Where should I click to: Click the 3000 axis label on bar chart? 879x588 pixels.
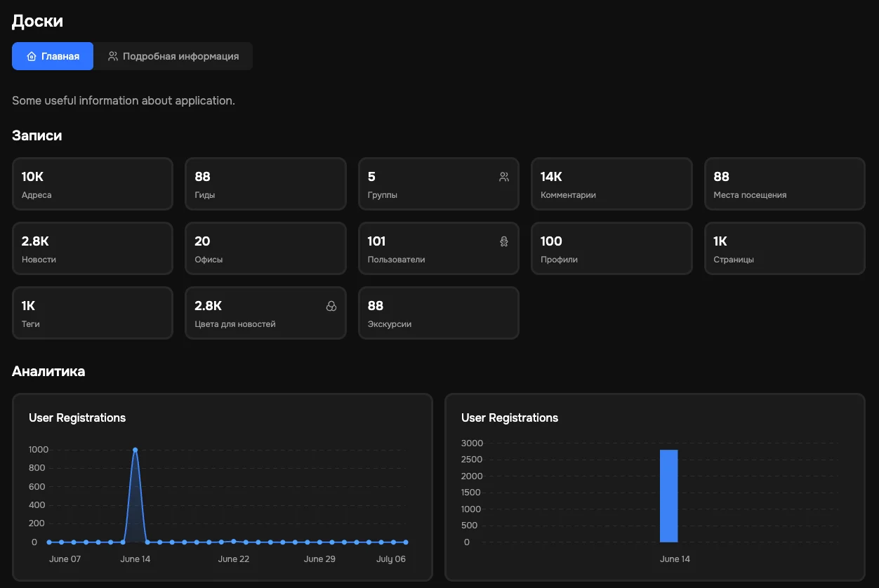point(472,443)
